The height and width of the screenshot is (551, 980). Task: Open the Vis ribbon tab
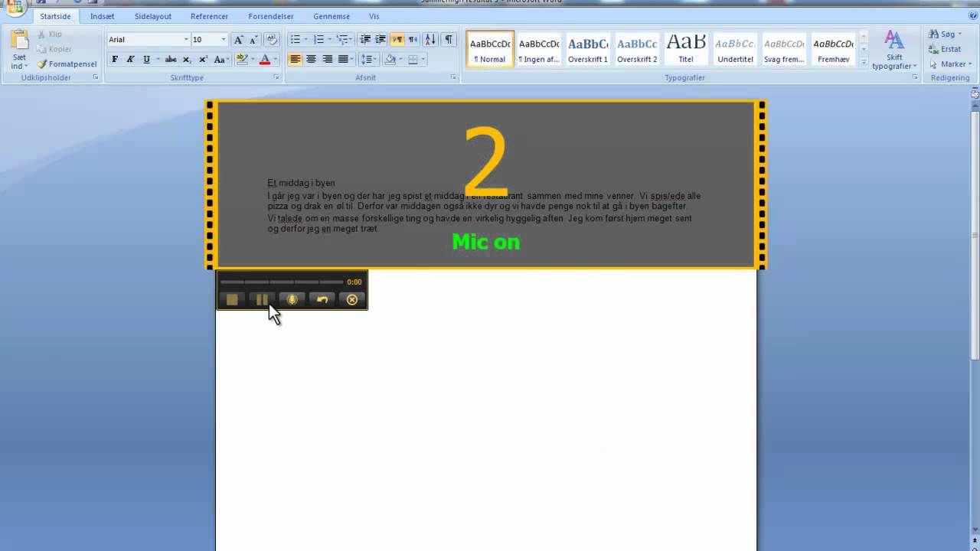click(x=374, y=16)
